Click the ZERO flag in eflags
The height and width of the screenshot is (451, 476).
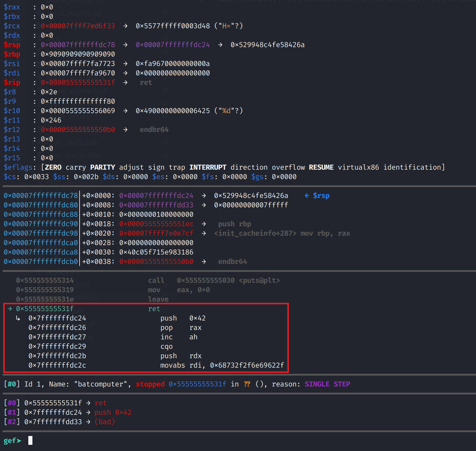pos(53,167)
